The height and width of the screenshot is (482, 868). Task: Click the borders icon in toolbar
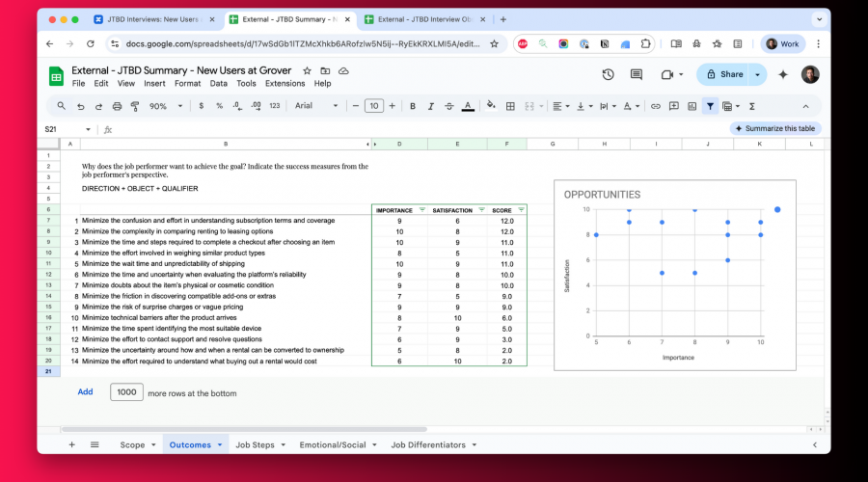tap(511, 106)
